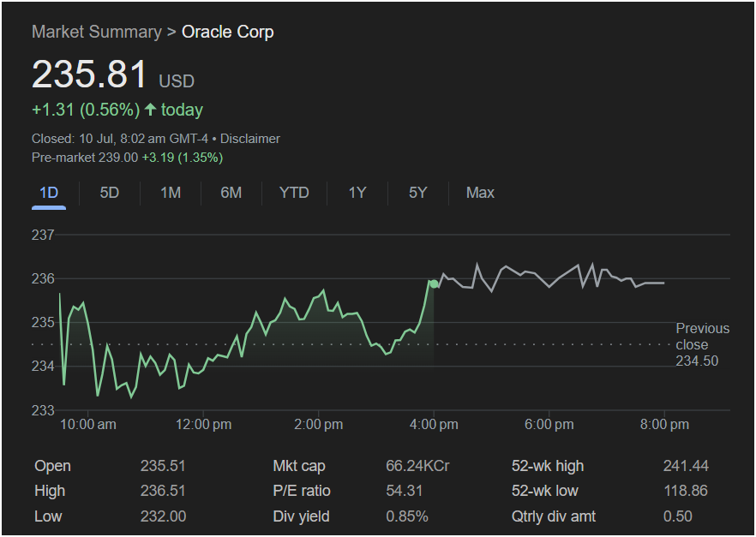Click the Div yield value 0.85%
Viewport: 756px width, 537px height.
pos(407,516)
